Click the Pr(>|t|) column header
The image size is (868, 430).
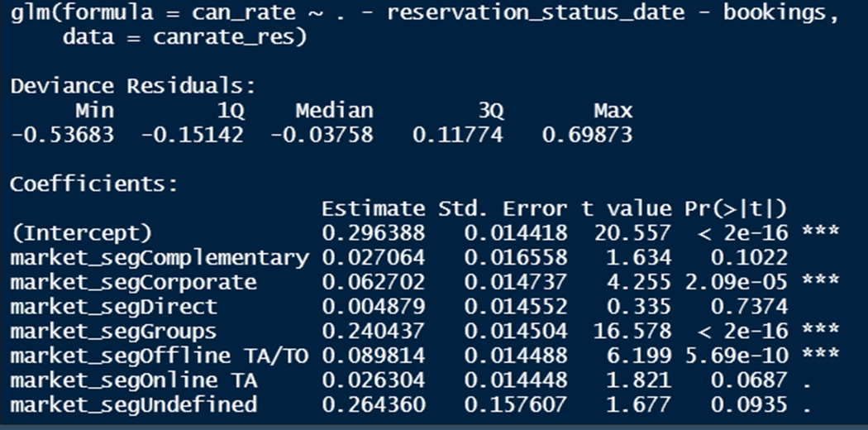pyautogui.click(x=736, y=208)
